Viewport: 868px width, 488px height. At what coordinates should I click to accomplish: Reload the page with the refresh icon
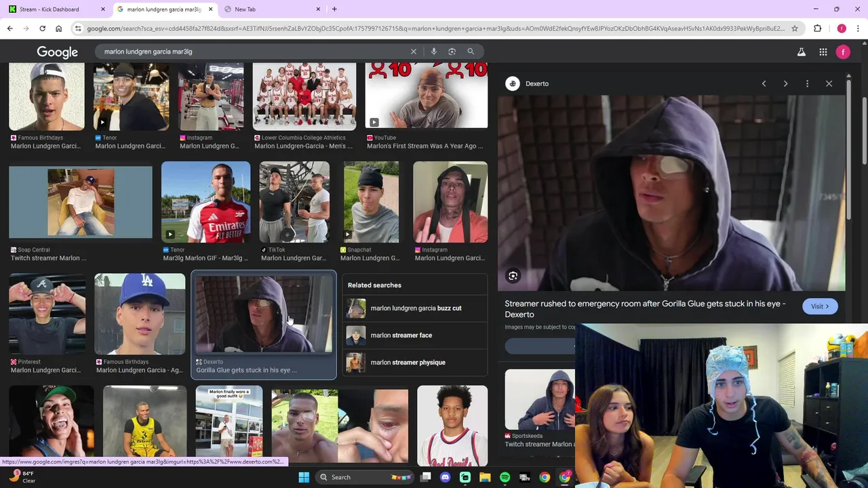(x=42, y=28)
